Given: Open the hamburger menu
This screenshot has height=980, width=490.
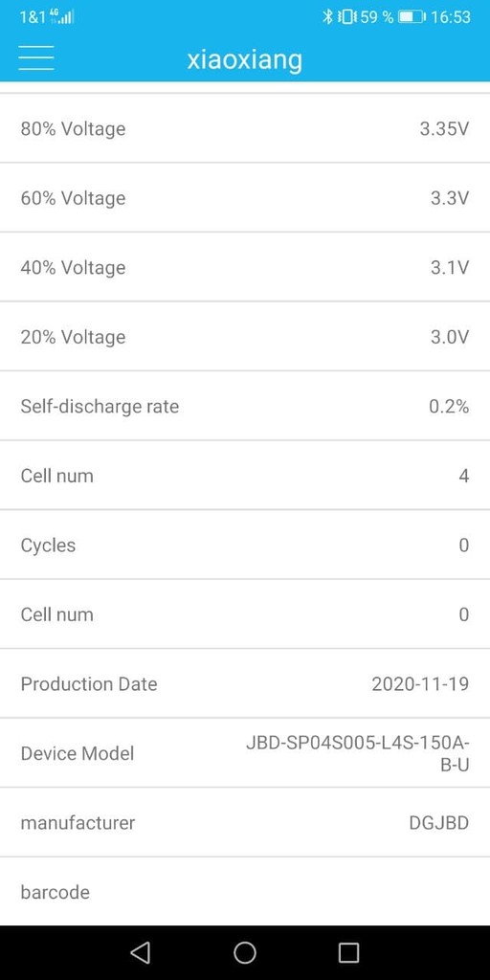Looking at the screenshot, I should point(36,58).
